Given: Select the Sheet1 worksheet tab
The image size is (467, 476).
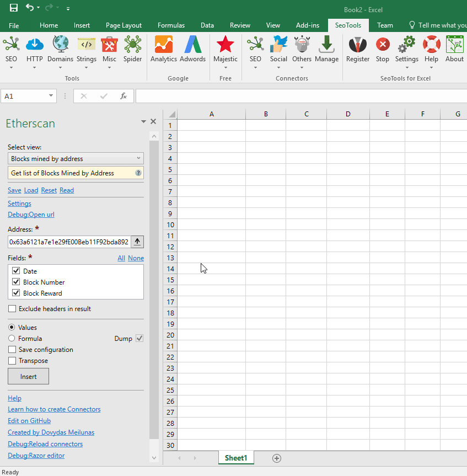Looking at the screenshot, I should click(236, 458).
